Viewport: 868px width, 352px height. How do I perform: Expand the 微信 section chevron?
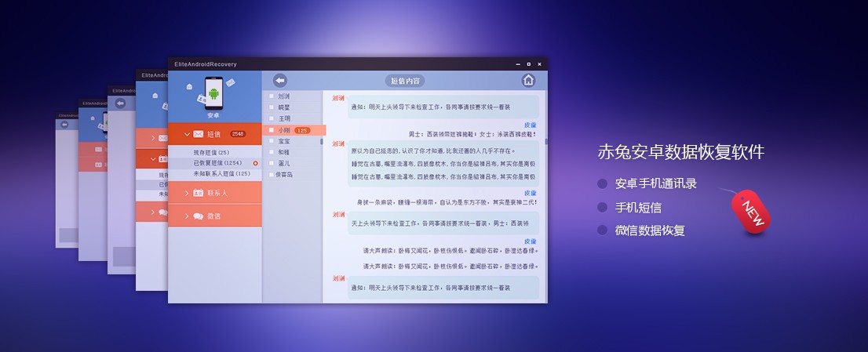point(187,216)
